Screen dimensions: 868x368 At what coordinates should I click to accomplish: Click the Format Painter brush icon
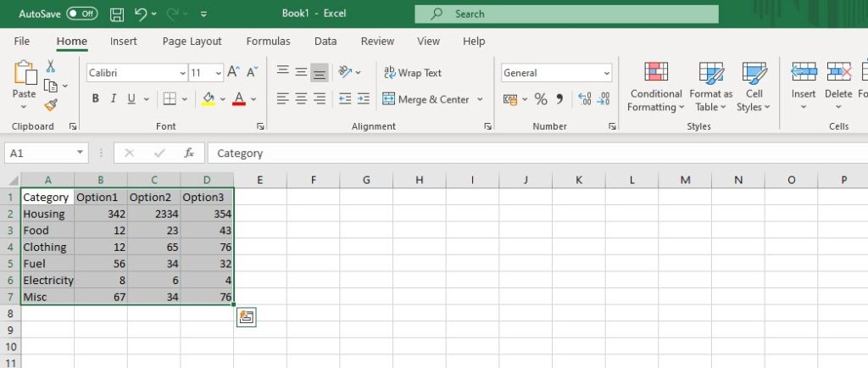pyautogui.click(x=51, y=104)
